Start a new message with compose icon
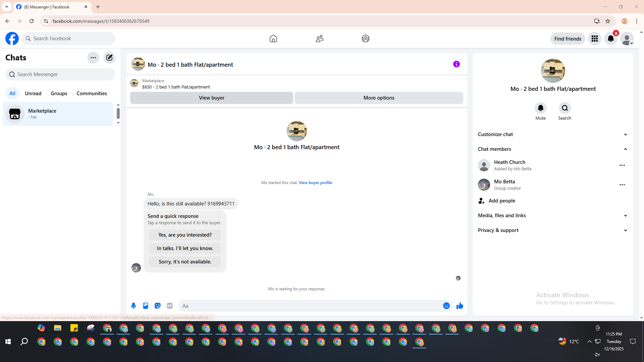The image size is (644, 362). [x=109, y=58]
